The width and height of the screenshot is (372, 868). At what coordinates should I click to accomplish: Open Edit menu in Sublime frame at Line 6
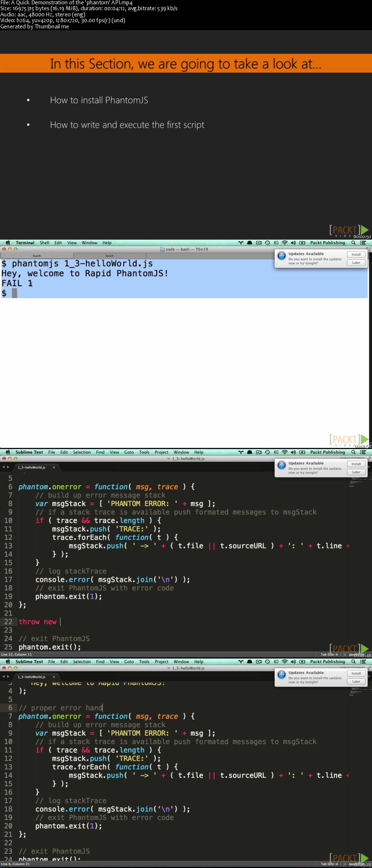64,661
